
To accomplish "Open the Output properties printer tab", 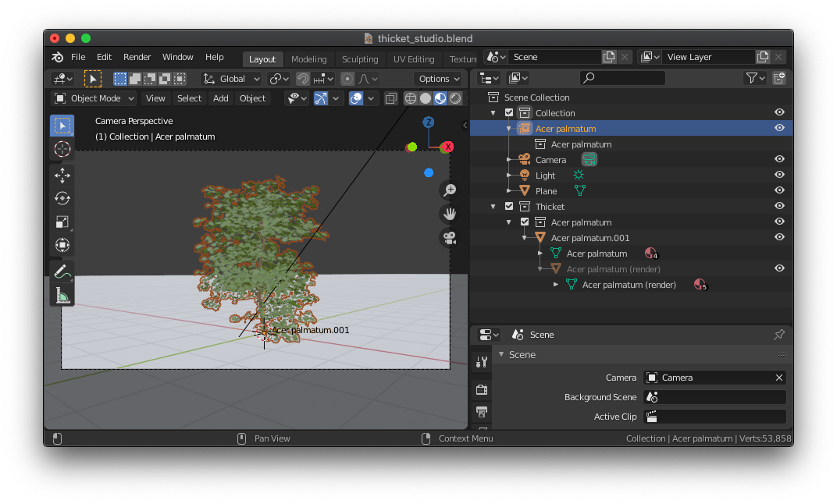I will click(482, 412).
